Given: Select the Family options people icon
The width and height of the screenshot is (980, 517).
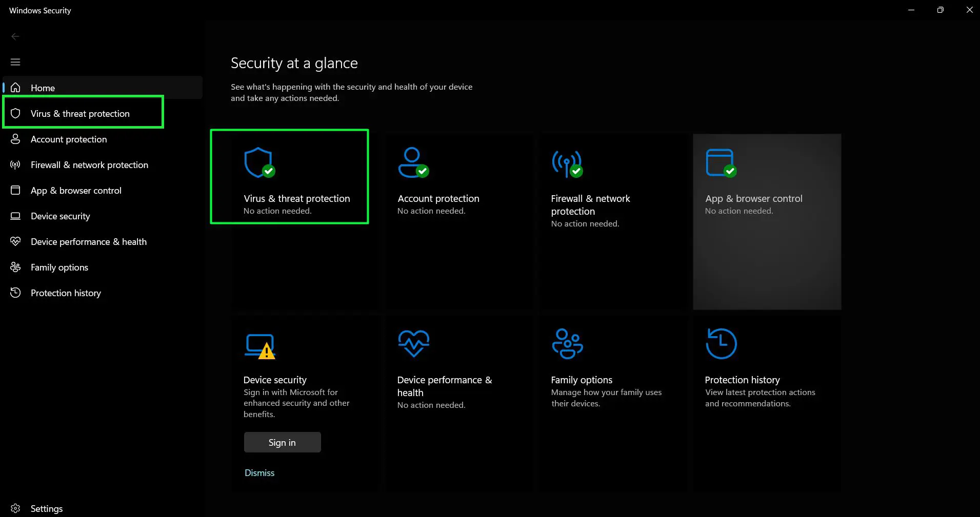Looking at the screenshot, I should pos(15,267).
